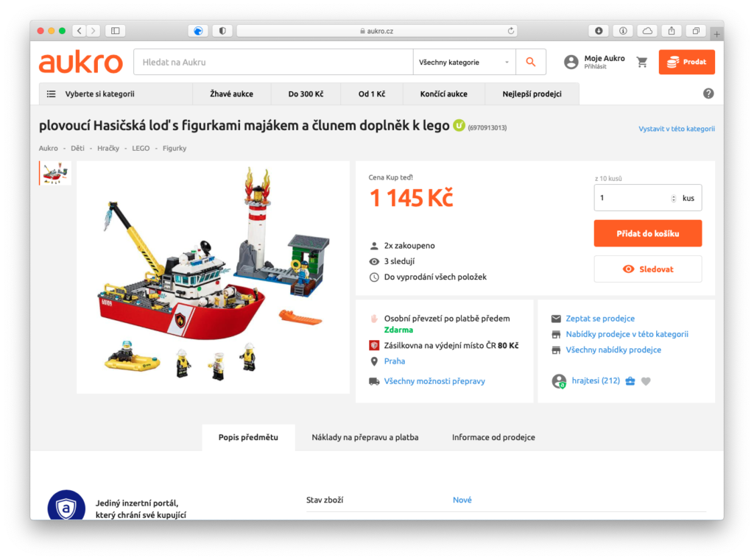Adjust quantity using the kus stepper arrows
The image size is (754, 560).
pos(673,198)
